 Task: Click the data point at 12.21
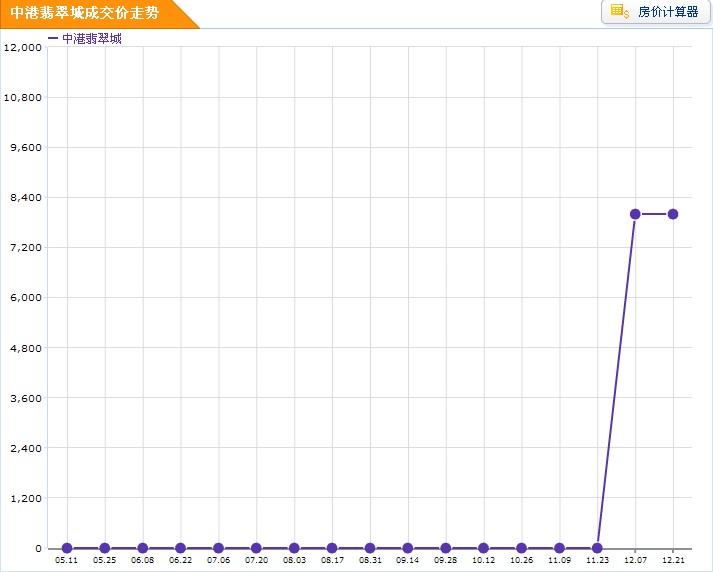[x=673, y=214]
